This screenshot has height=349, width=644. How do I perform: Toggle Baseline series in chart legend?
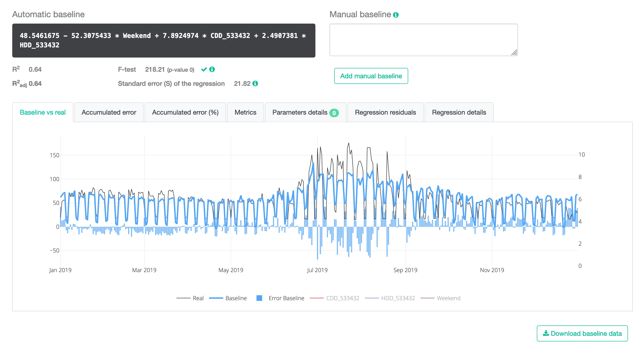(228, 298)
